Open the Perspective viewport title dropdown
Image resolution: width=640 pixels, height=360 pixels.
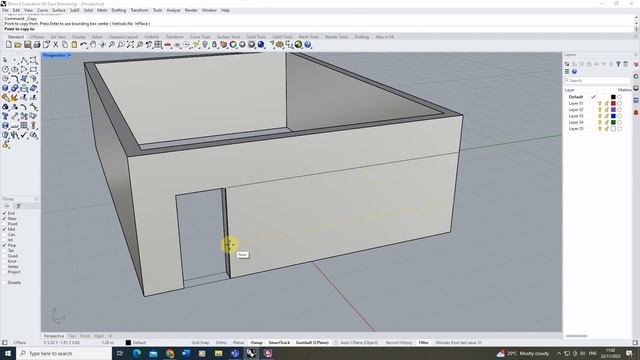(69, 55)
